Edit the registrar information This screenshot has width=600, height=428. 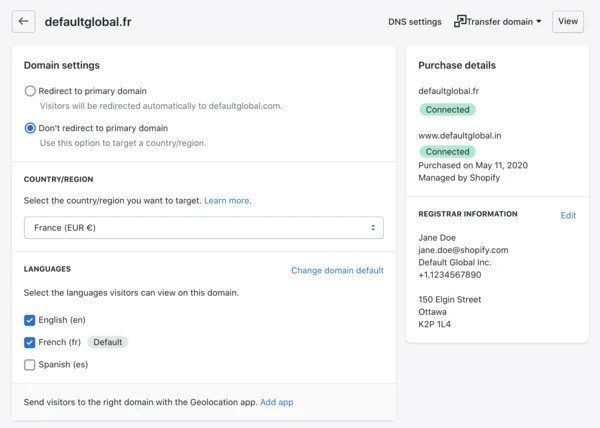568,215
